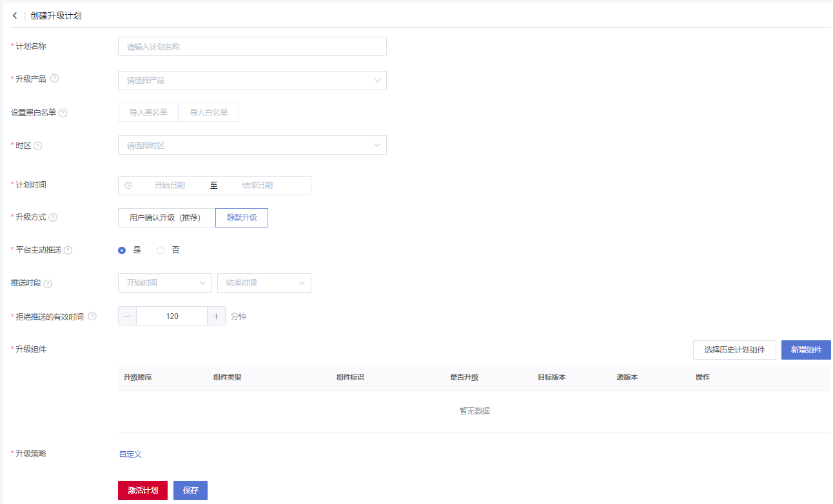Decrease minutes with the minus stepper

[x=128, y=316]
